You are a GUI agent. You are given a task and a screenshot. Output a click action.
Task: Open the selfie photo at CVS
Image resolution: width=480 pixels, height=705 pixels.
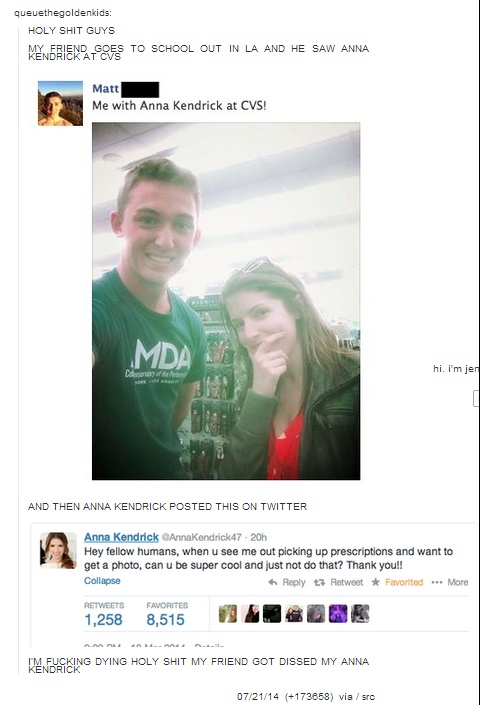point(226,301)
